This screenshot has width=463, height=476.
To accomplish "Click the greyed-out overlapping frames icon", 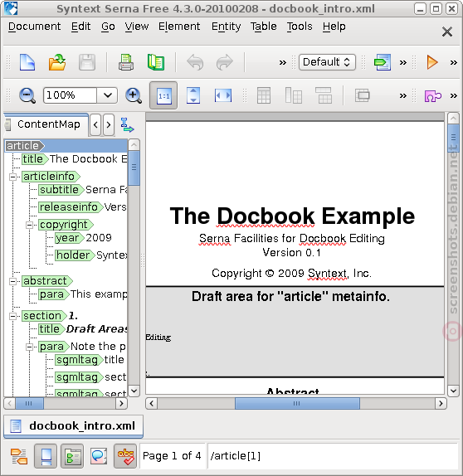I will pos(362,95).
